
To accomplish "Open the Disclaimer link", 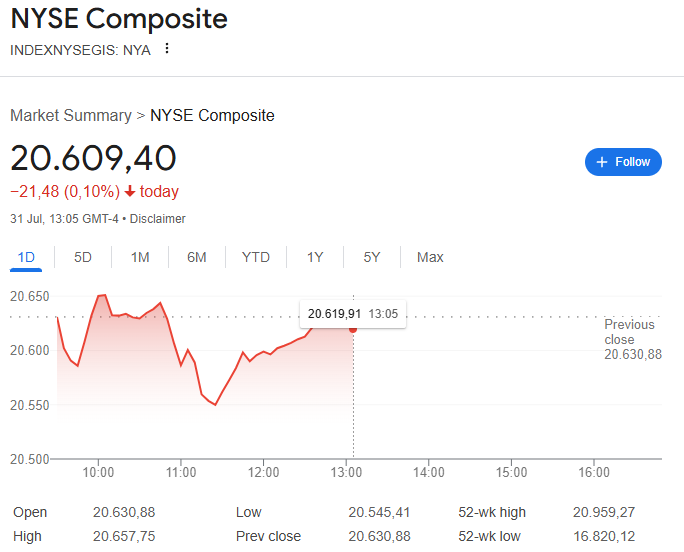I will pos(157,219).
